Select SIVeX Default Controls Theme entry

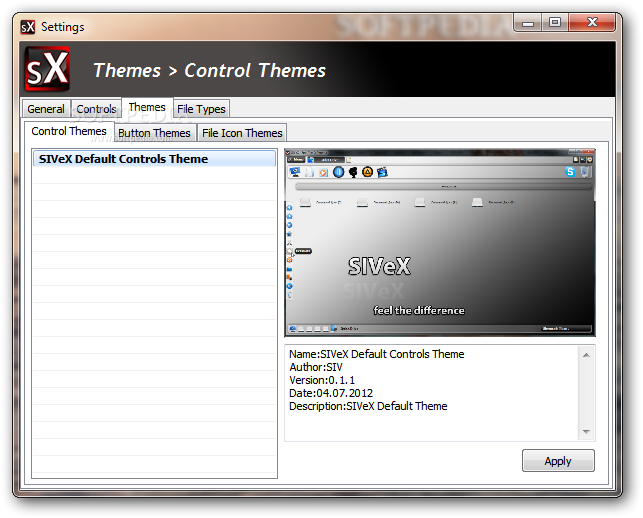(154, 159)
